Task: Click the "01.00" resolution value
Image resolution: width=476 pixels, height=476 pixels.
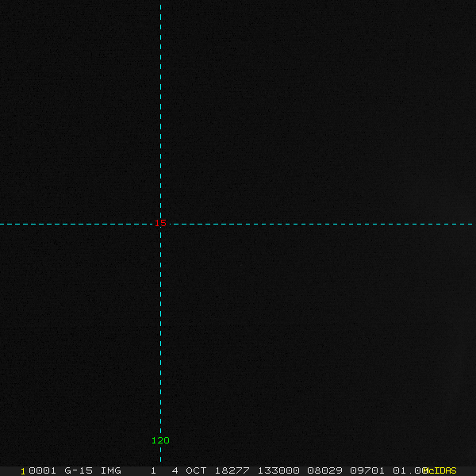Action: pos(409,470)
